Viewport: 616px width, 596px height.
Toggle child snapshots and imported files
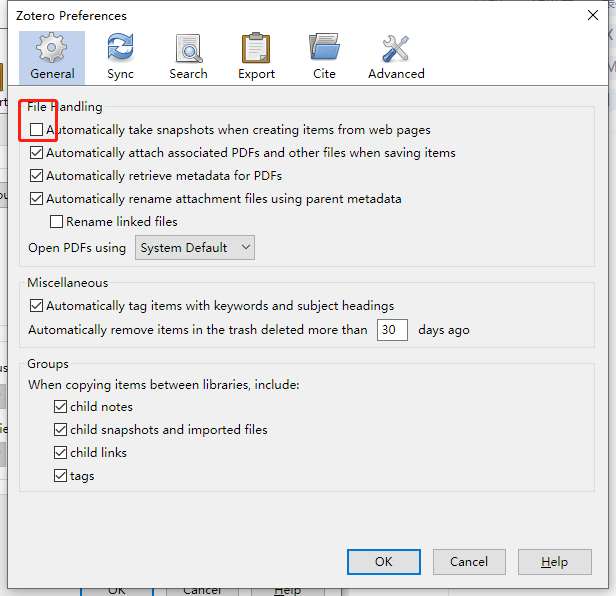(60, 430)
